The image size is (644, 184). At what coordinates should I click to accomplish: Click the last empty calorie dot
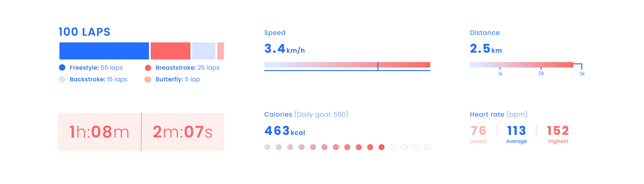click(427, 147)
